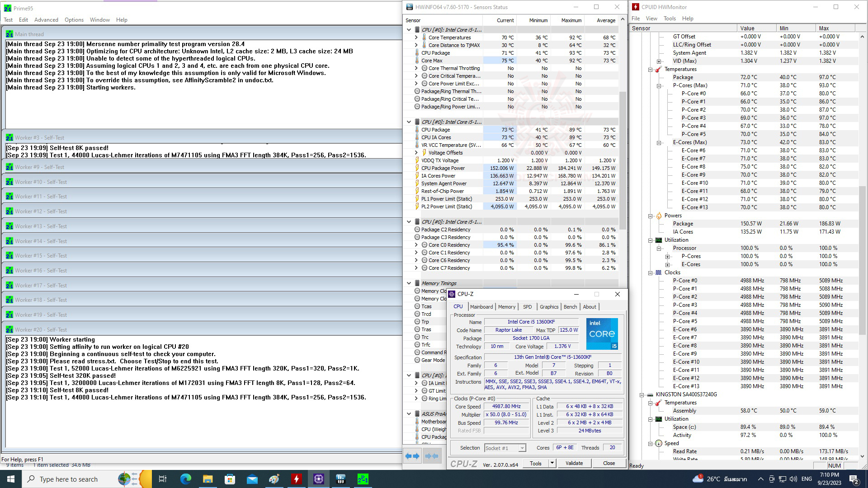
Task: Open HWMonitor red lightning taskbar icon
Action: coord(296,479)
